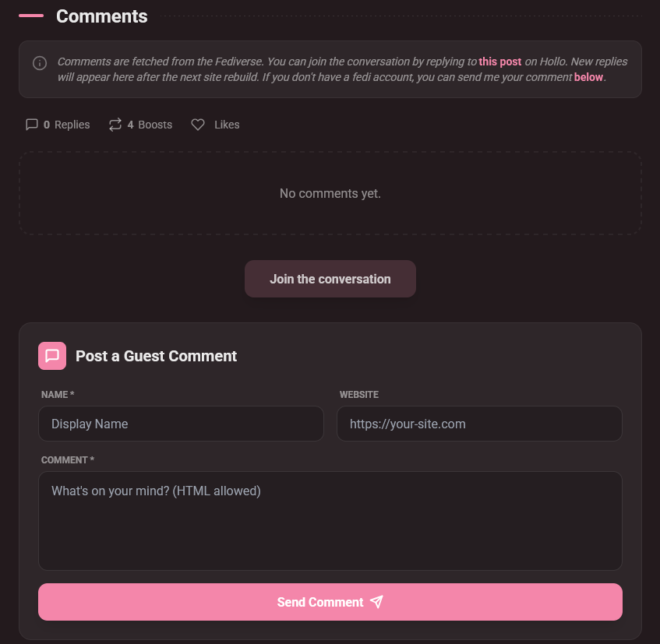This screenshot has width=660, height=644.
Task: Focus the Display Name input field
Action: pyautogui.click(x=181, y=424)
